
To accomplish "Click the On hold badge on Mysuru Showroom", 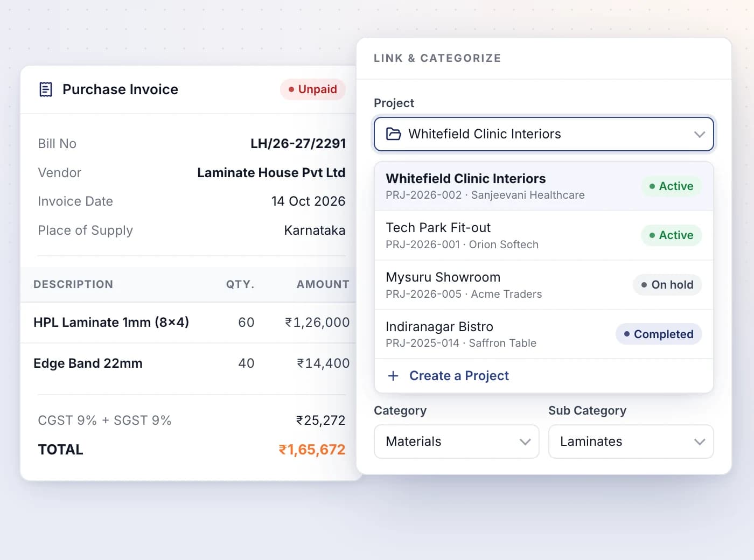I will [x=667, y=285].
